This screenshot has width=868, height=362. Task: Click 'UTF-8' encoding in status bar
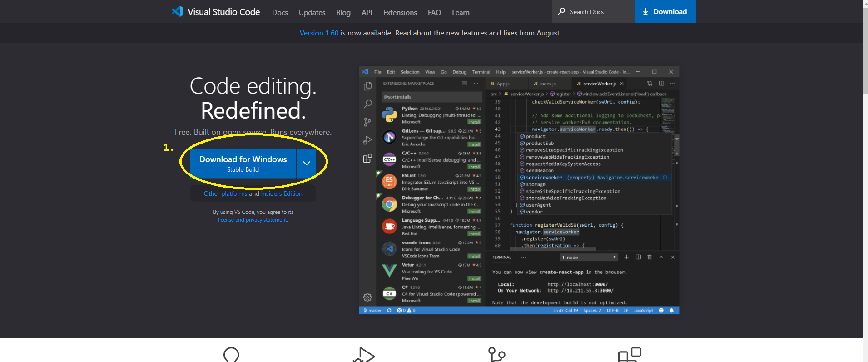coord(613,311)
